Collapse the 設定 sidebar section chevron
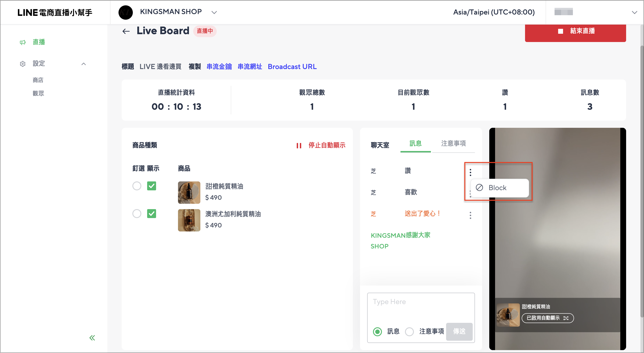 point(84,64)
